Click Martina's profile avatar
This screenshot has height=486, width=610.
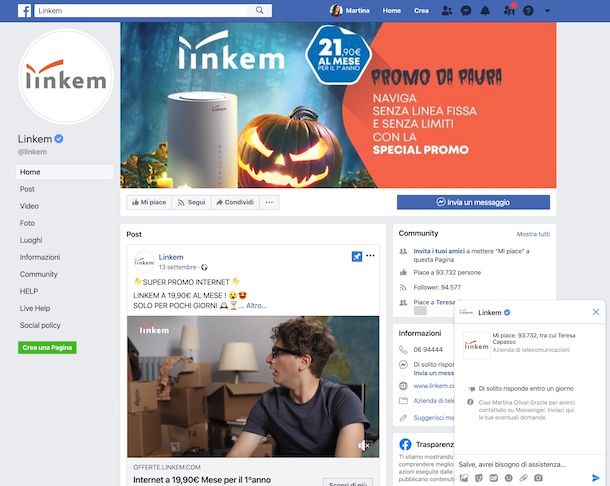pyautogui.click(x=336, y=11)
